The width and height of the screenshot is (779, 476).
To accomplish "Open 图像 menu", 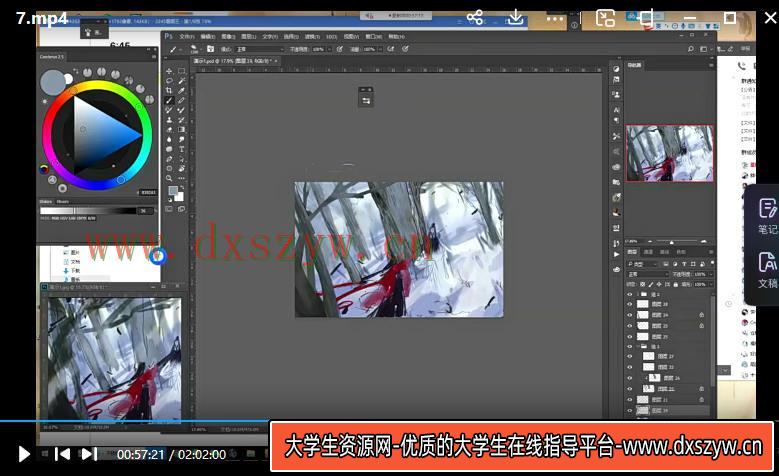I will 228,37.
